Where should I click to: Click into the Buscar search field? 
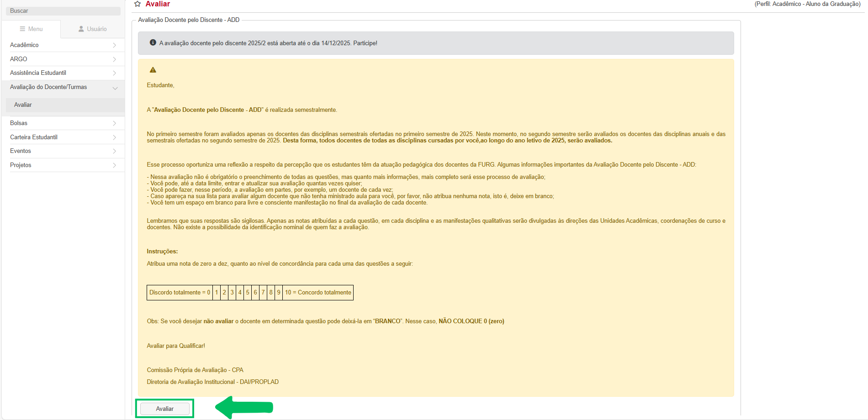click(63, 11)
